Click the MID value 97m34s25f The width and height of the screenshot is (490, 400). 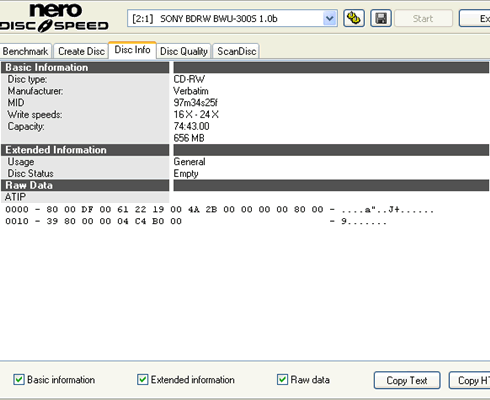pos(196,103)
